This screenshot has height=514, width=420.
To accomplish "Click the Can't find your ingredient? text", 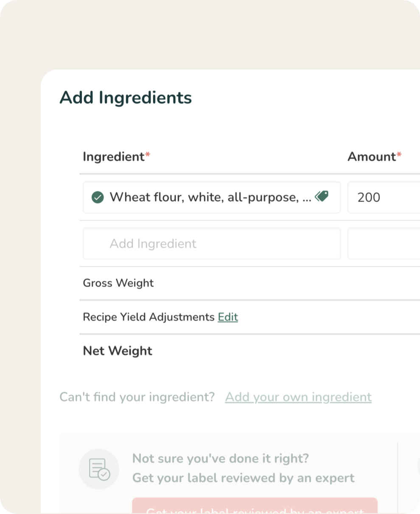I will pos(137,397).
